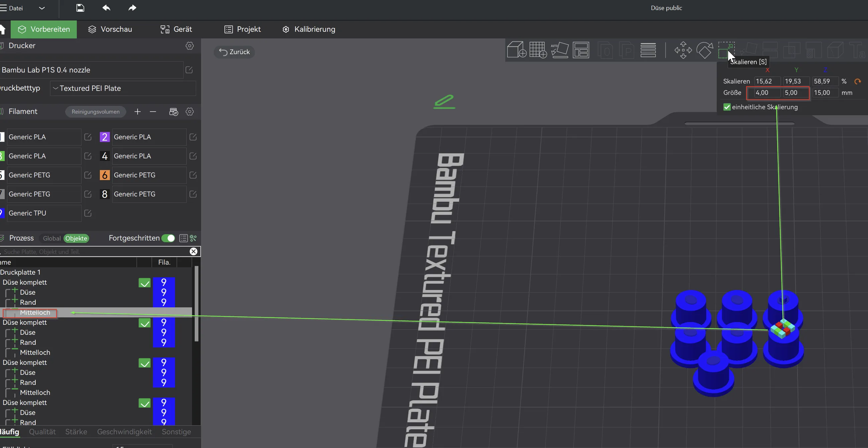Toggle printable checkbox of second Düse komplett
This screenshot has height=448, width=868.
pos(145,323)
